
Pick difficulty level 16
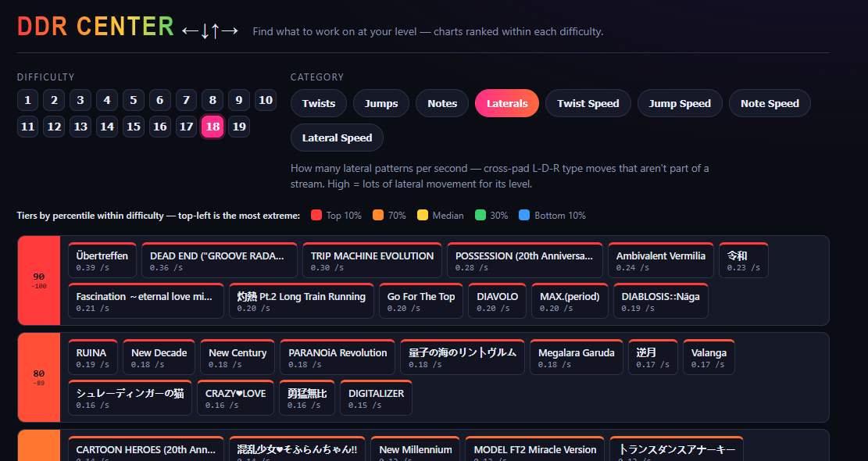tap(160, 127)
